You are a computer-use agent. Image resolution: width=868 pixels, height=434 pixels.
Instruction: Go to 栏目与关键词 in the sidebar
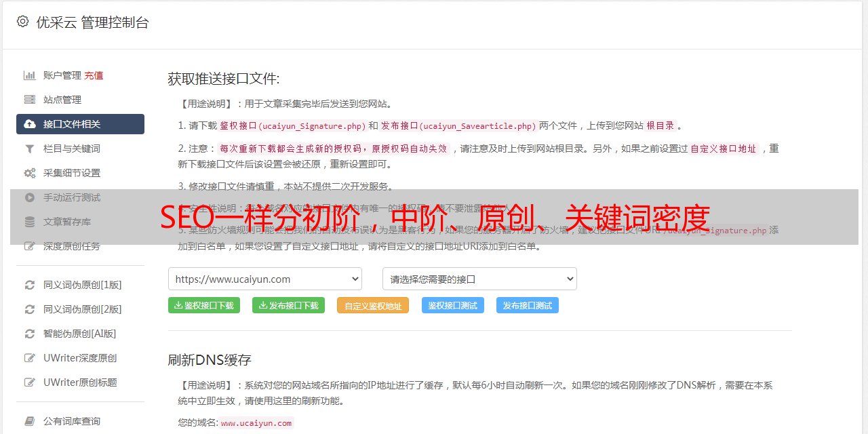coord(72,149)
